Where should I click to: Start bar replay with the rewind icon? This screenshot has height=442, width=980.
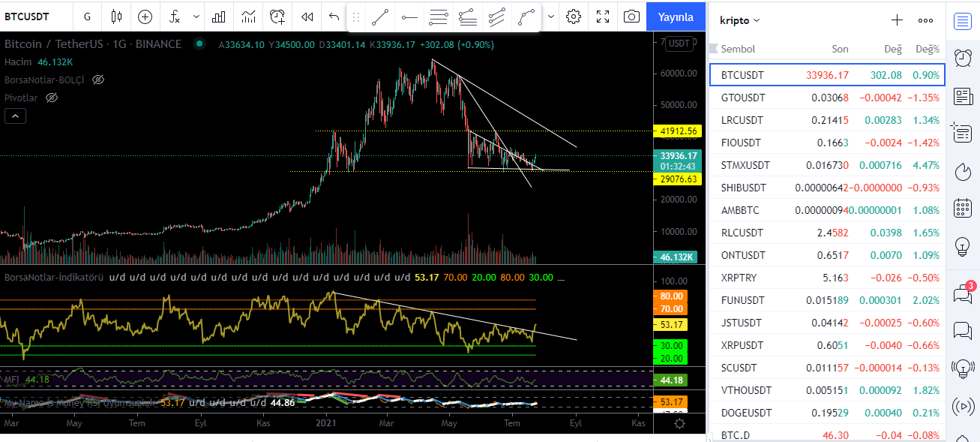[x=307, y=16]
